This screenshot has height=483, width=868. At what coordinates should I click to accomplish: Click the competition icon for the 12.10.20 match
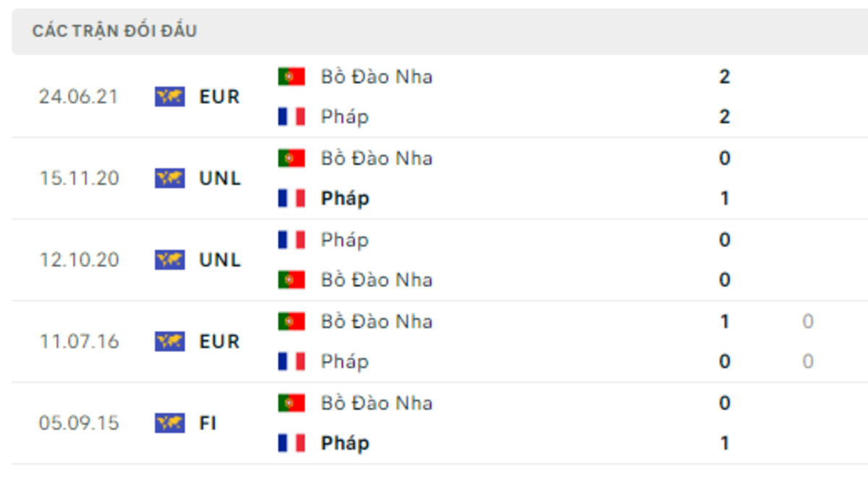[170, 260]
